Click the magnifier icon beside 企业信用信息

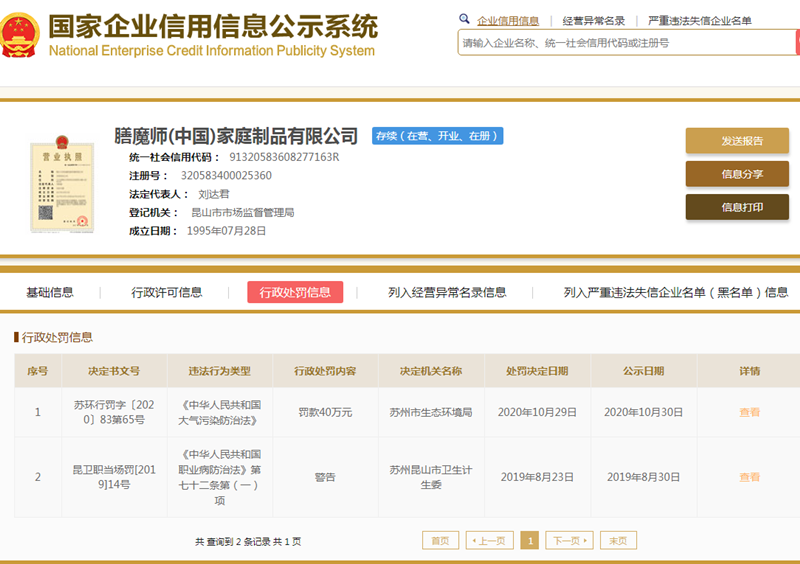click(464, 19)
